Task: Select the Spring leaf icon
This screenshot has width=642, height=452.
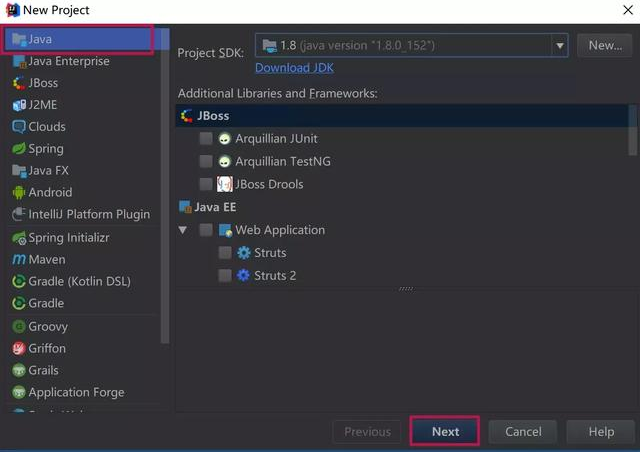Action: coord(19,148)
